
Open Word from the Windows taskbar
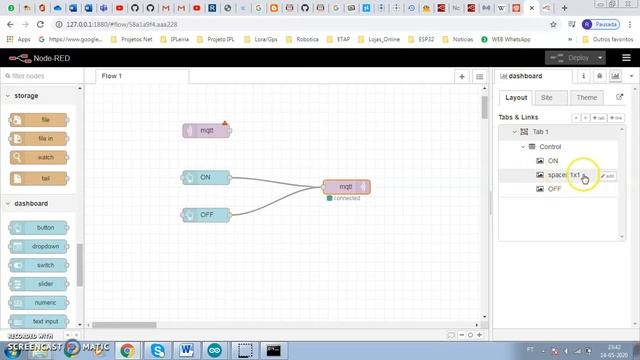click(x=187, y=350)
